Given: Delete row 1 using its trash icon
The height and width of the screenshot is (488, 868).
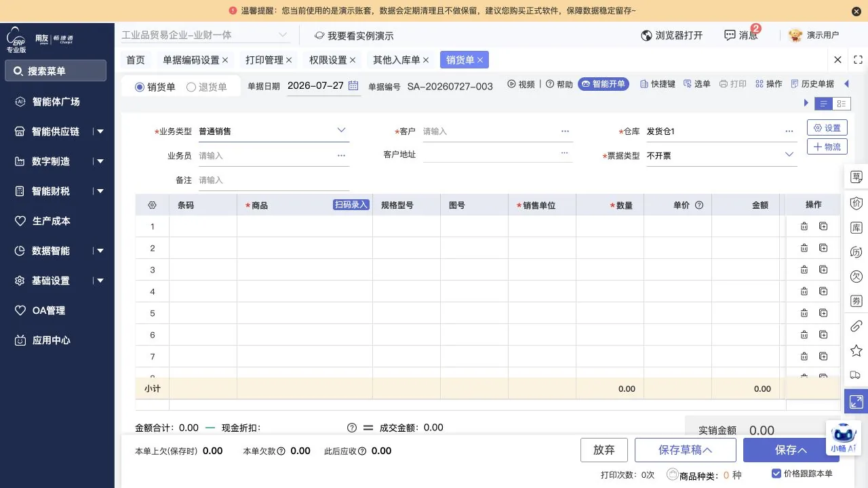Looking at the screenshot, I should [804, 227].
